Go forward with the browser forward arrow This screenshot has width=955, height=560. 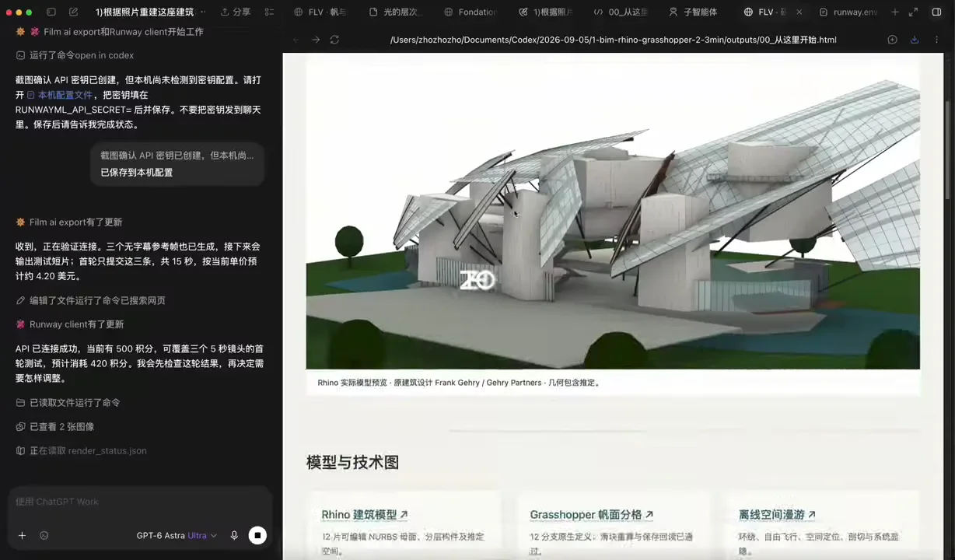(x=315, y=40)
